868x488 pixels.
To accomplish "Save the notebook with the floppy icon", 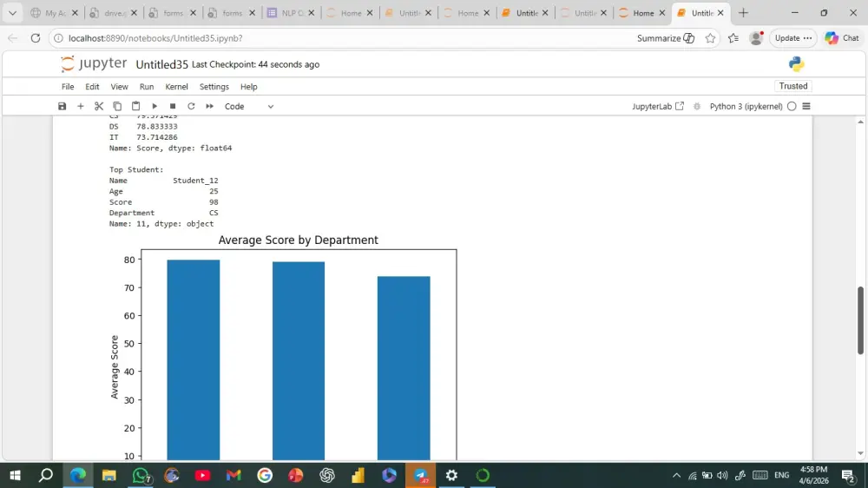I will [x=62, y=106].
